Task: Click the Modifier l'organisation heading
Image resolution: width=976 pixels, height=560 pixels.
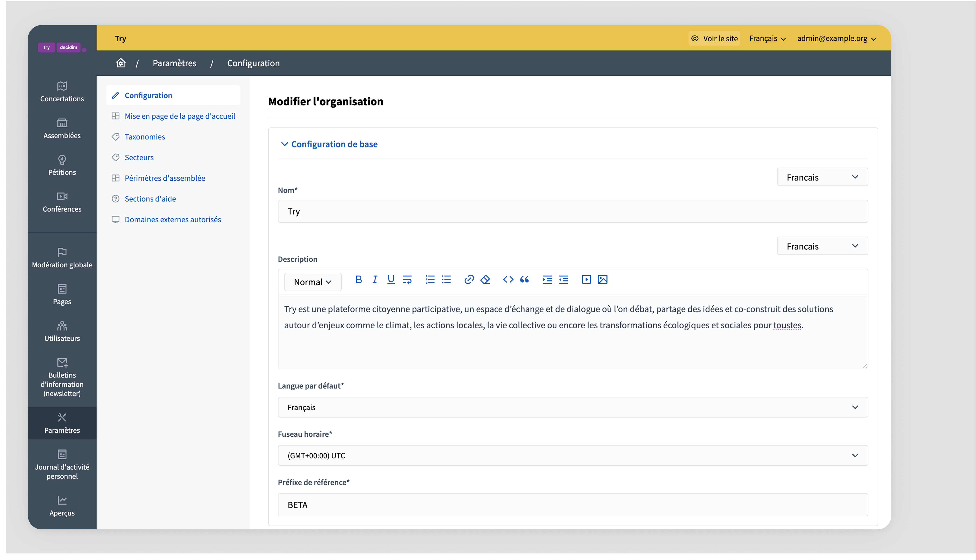Action: pyautogui.click(x=325, y=102)
